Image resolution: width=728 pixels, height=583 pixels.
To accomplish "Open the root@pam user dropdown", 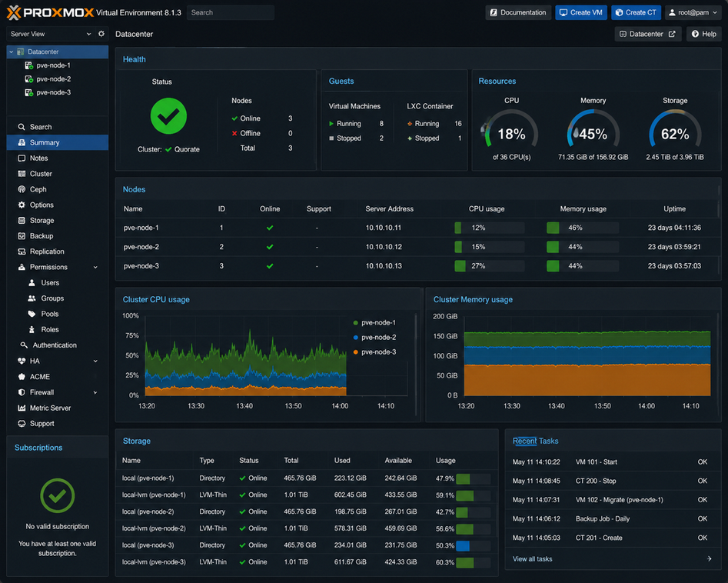I will pyautogui.click(x=693, y=12).
